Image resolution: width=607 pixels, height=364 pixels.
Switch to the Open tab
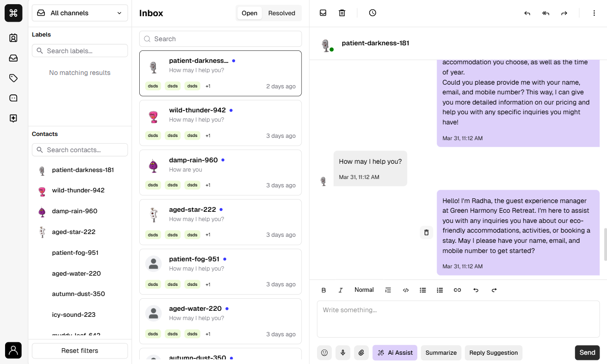249,13
